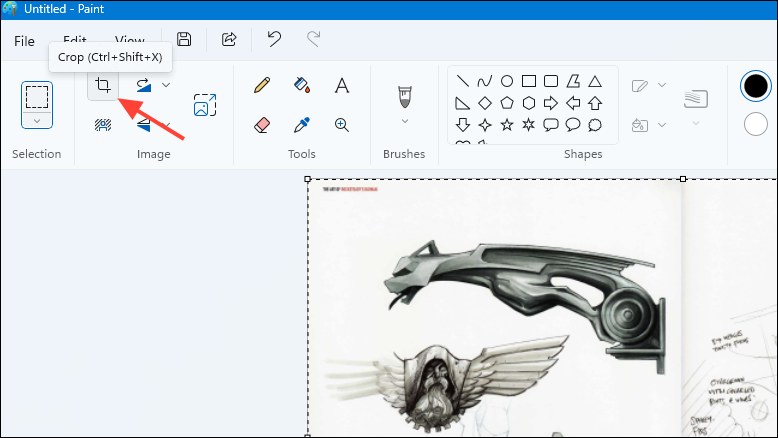Viewport: 778px width, 438px height.
Task: Select the rectangular Selection tool
Action: point(37,97)
